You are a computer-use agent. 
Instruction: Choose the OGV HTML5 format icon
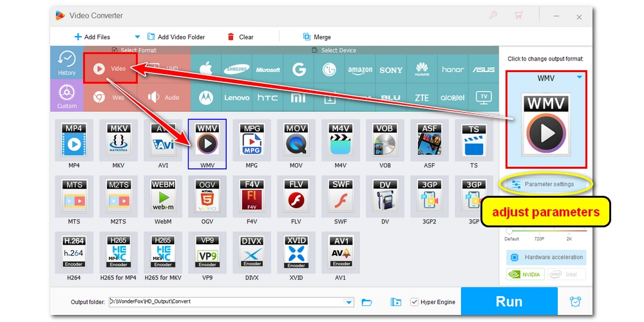coord(207,196)
